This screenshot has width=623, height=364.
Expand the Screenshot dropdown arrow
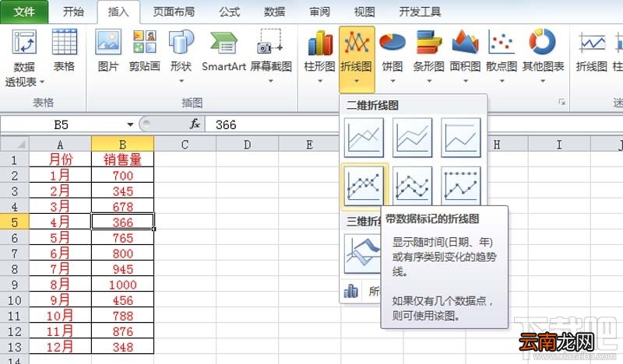271,81
